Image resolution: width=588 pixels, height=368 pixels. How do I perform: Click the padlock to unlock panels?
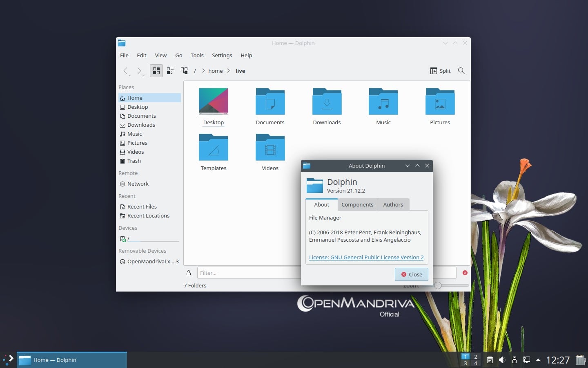point(188,273)
